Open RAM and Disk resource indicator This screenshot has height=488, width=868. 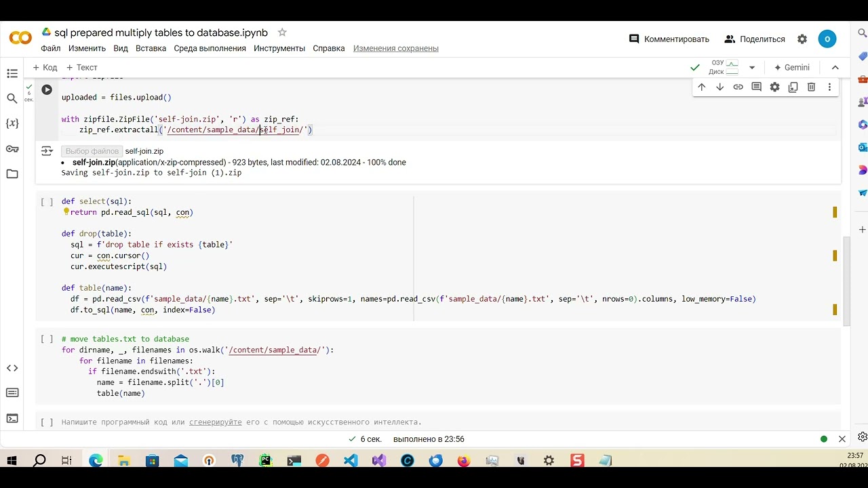pyautogui.click(x=724, y=67)
